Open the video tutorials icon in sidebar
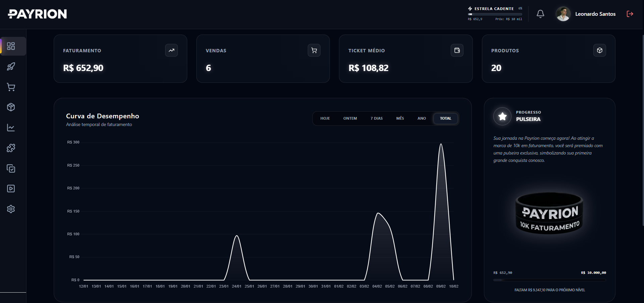Image resolution: width=644 pixels, height=303 pixels. (x=11, y=188)
